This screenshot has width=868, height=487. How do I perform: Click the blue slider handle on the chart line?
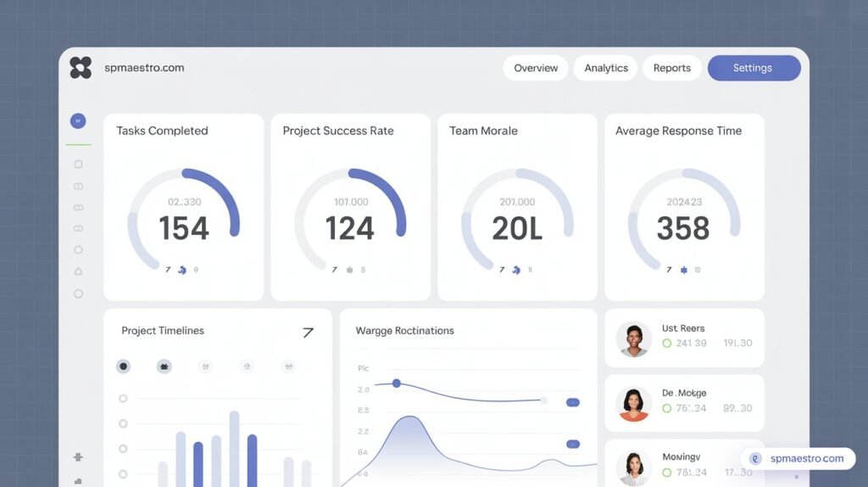pyautogui.click(x=397, y=383)
